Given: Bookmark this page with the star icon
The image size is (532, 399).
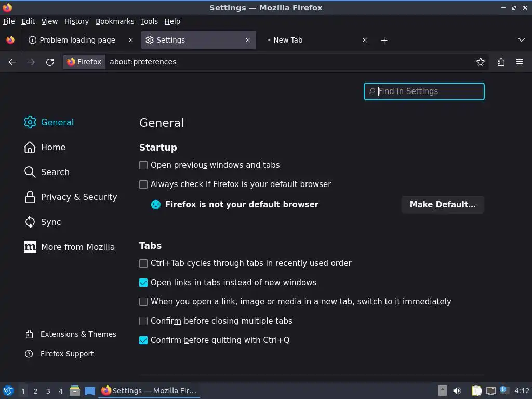Looking at the screenshot, I should (481, 62).
